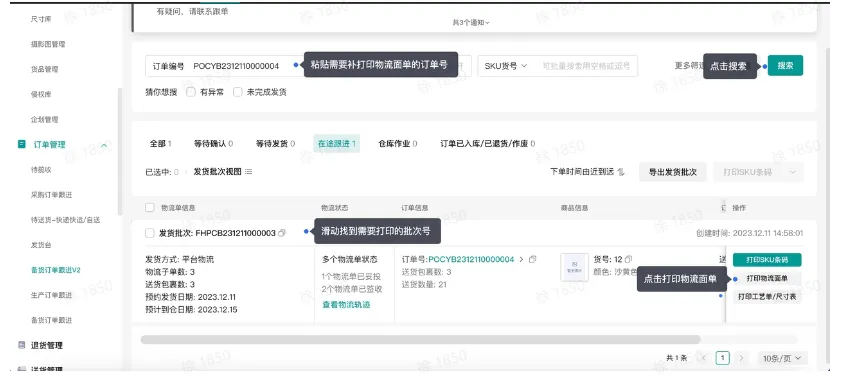This screenshot has width=842, height=385.
Task: Open 待送货-快递快运/自送 in the sidebar
Action: click(x=66, y=220)
